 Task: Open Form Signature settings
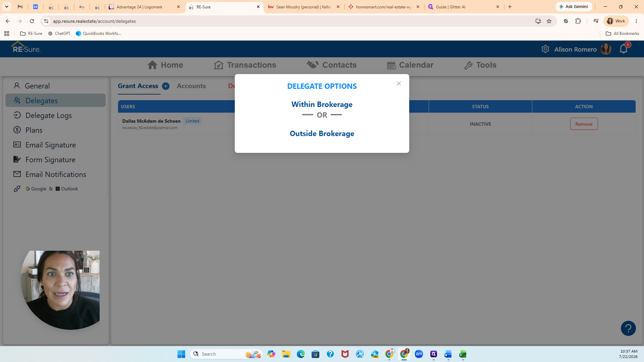(55, 160)
